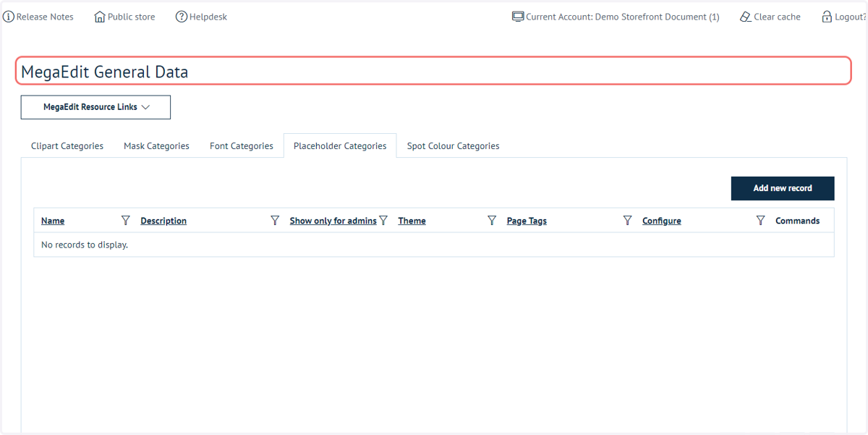868x435 pixels.
Task: Sort by the Name column header
Action: [53, 221]
